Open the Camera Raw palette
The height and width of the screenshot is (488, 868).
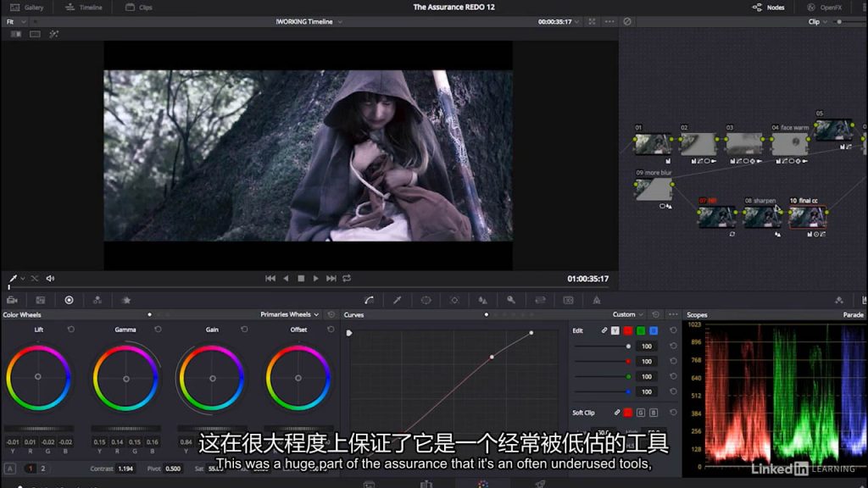tap(12, 300)
